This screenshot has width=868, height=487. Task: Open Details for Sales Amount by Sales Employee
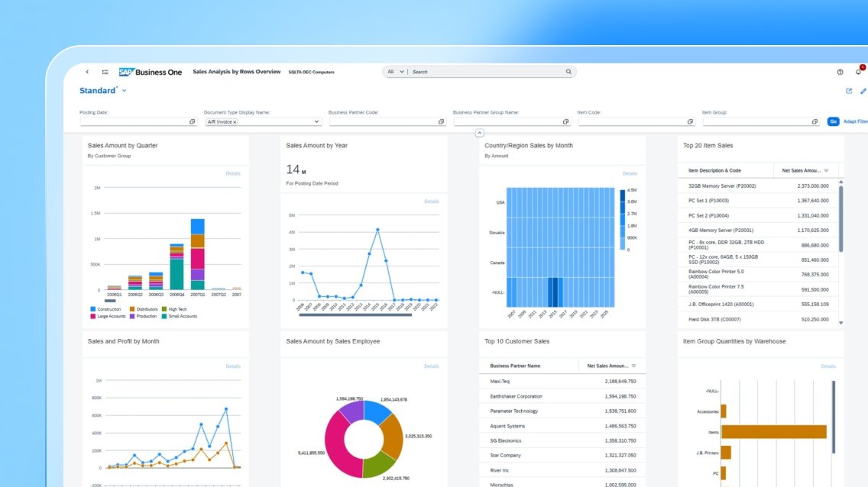tap(431, 366)
